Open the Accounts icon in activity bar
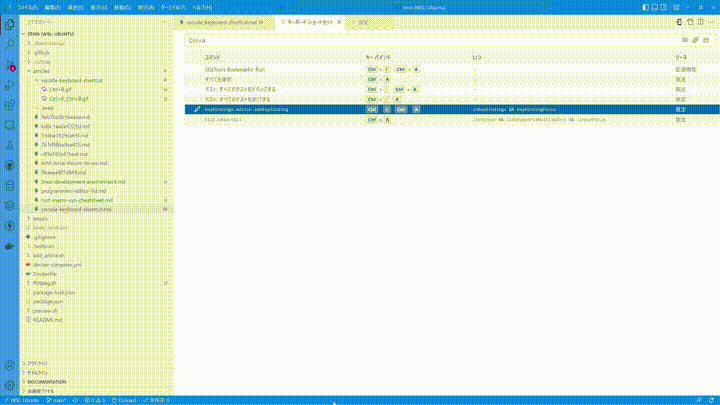The width and height of the screenshot is (720, 405). 10,366
